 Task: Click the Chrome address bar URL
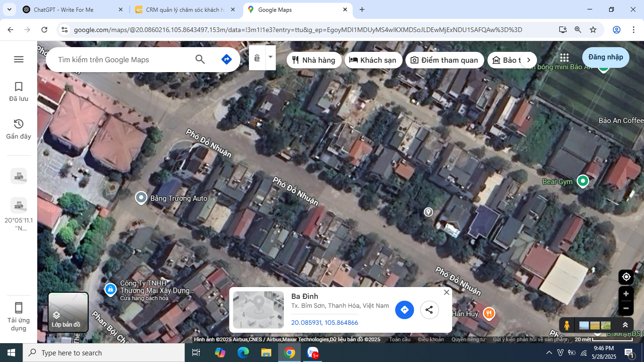click(298, 30)
